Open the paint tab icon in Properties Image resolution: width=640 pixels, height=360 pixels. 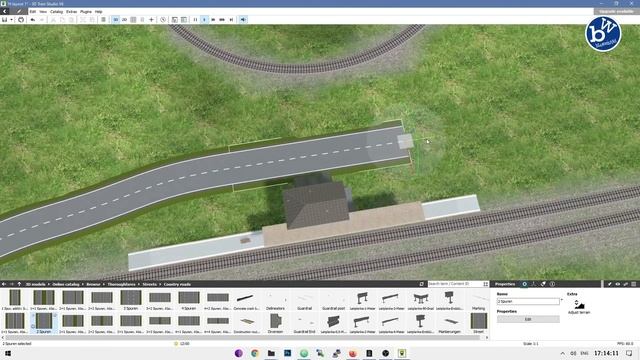543,284
